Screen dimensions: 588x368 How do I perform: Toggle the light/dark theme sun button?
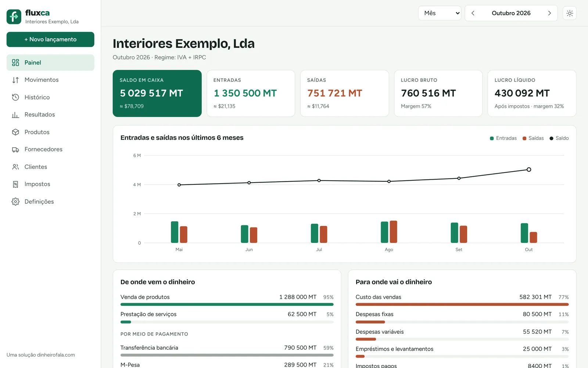click(570, 13)
